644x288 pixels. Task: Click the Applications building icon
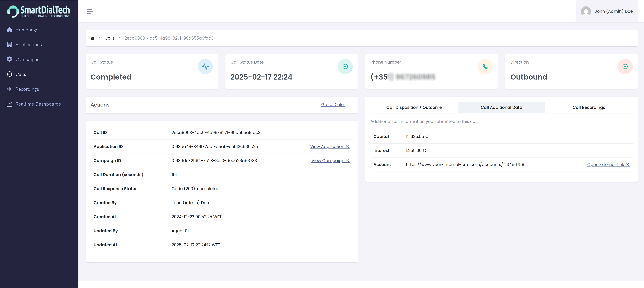9,45
